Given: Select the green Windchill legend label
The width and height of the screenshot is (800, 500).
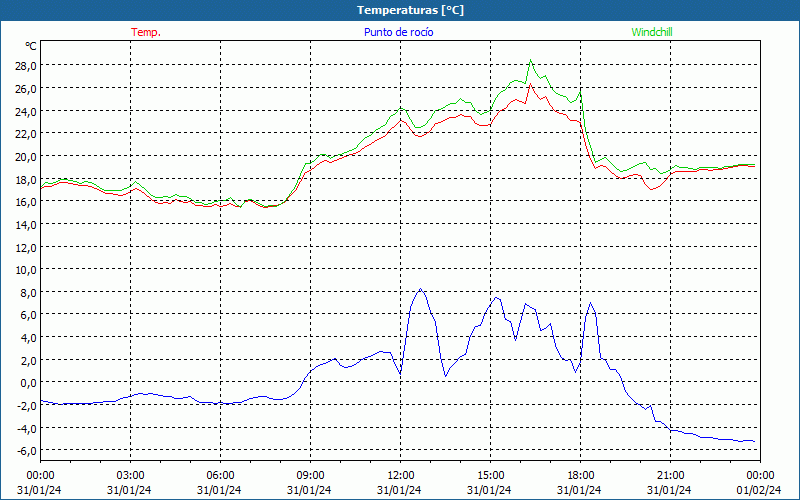Looking at the screenshot, I should (x=652, y=32).
